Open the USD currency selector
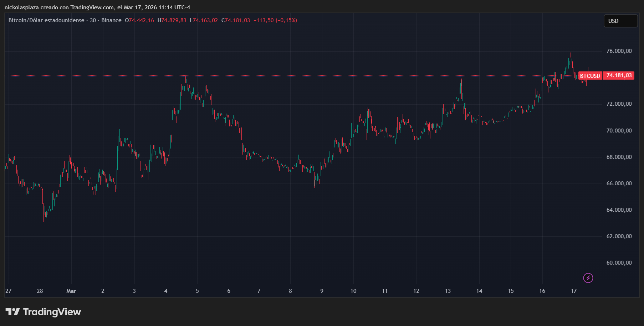The width and height of the screenshot is (644, 326). coord(620,21)
